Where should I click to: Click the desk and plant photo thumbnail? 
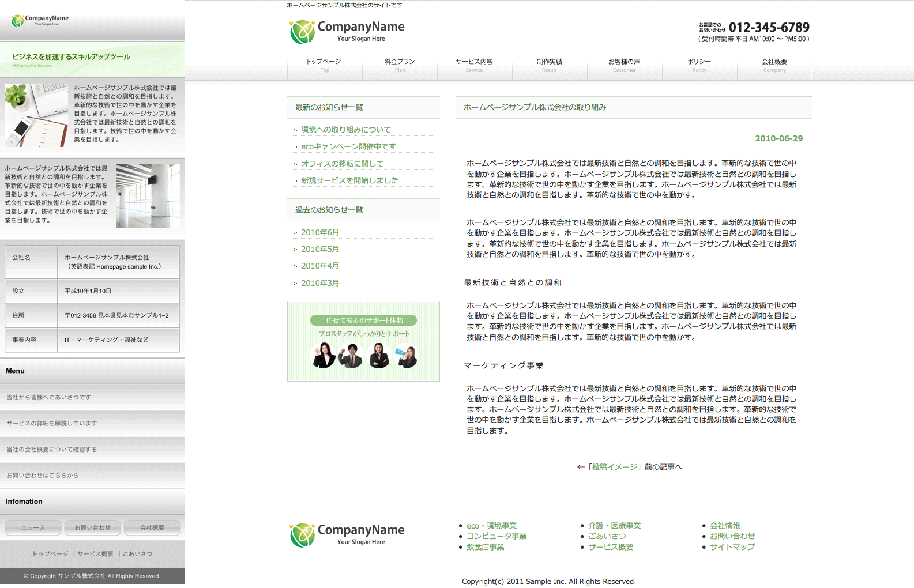[x=36, y=115]
